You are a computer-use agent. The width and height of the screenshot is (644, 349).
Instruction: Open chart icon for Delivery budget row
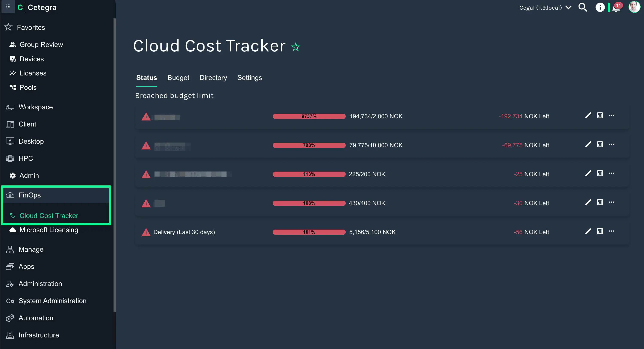pos(600,231)
